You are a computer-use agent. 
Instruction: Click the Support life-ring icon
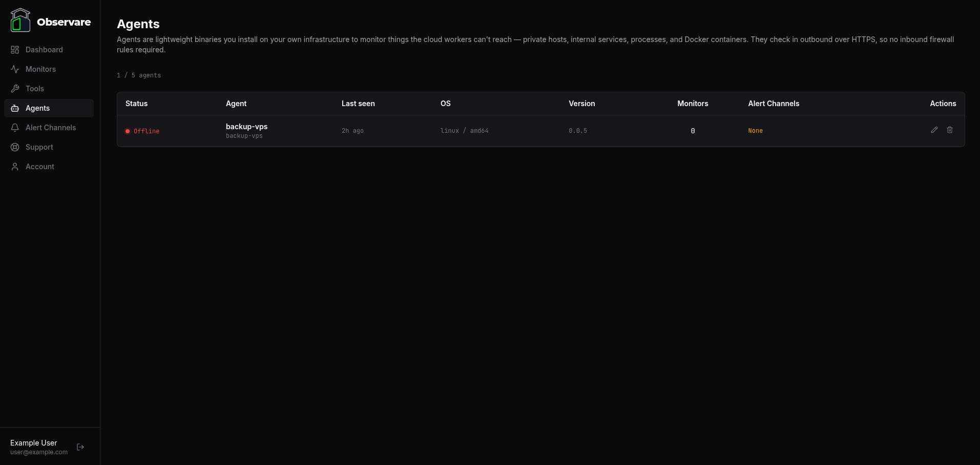coord(14,147)
